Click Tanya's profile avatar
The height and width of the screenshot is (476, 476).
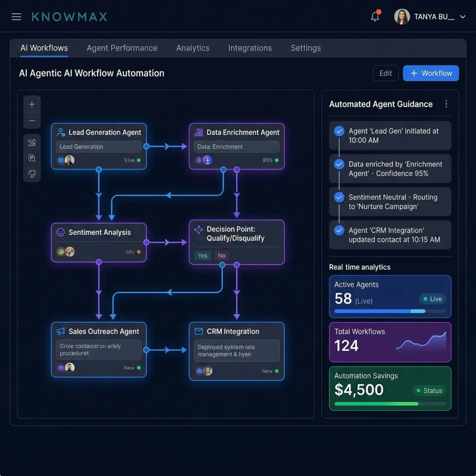pos(402,17)
